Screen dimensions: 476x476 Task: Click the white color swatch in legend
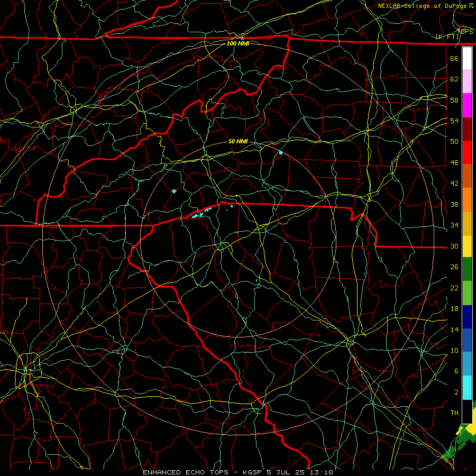click(x=467, y=58)
